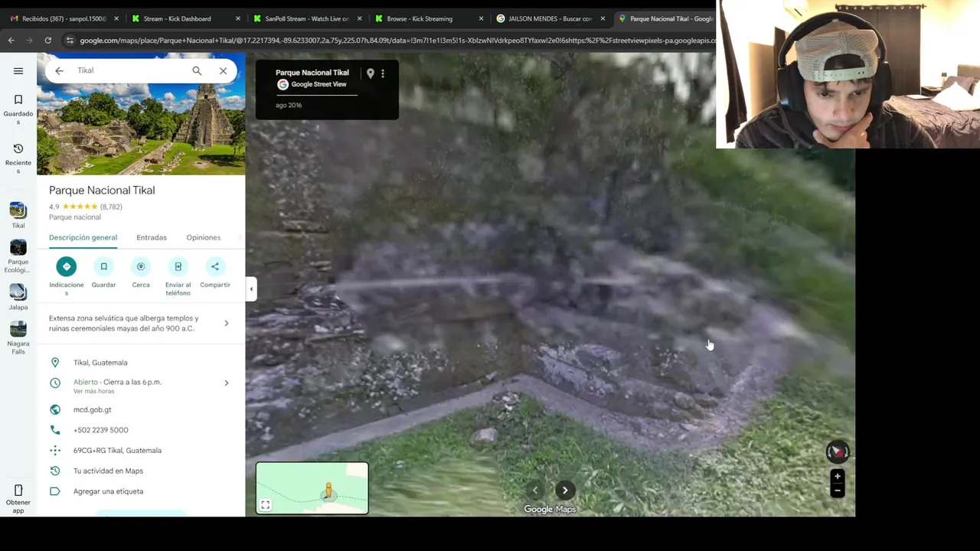Screen dimensions: 980x551
Task: Go to next Street View image
Action: click(x=565, y=491)
